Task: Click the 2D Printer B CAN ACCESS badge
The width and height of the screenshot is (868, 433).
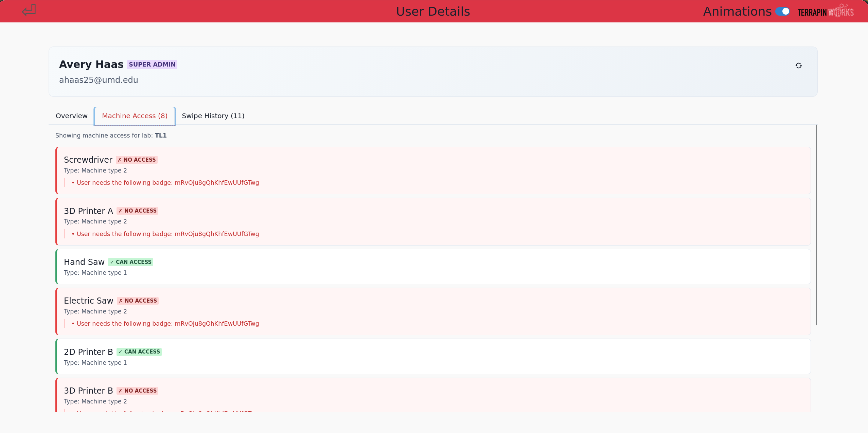Action: (x=139, y=351)
